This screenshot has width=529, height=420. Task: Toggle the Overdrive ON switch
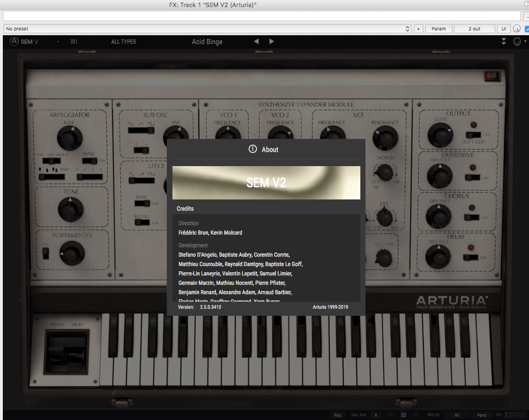point(473,178)
